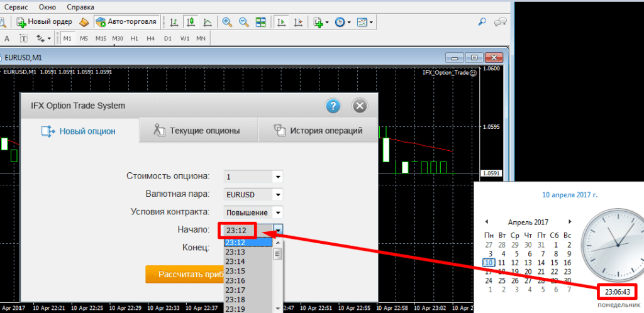The image size is (644, 313).
Task: Select the text A drawing tool
Action: 6,38
